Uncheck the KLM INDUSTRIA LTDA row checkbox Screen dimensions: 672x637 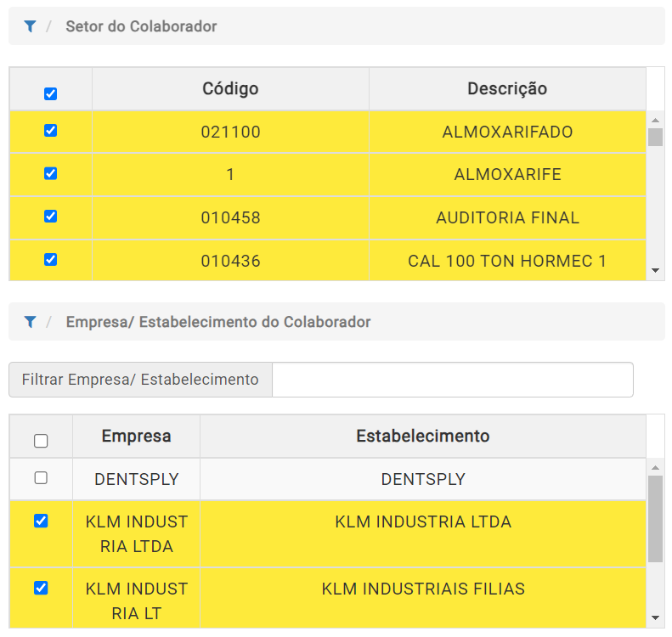pos(41,521)
